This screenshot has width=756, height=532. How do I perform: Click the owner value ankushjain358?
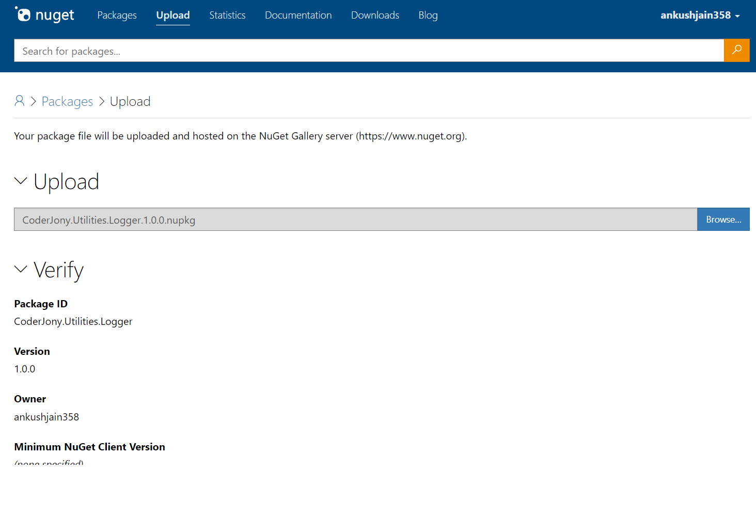tap(46, 417)
